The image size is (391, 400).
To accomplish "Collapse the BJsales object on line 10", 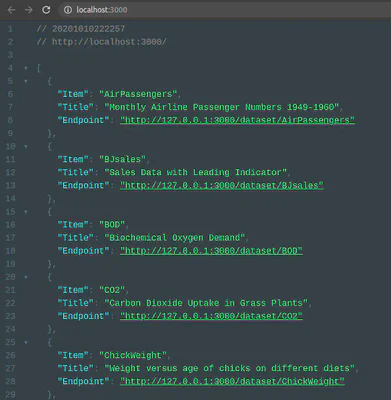I will click(26, 147).
